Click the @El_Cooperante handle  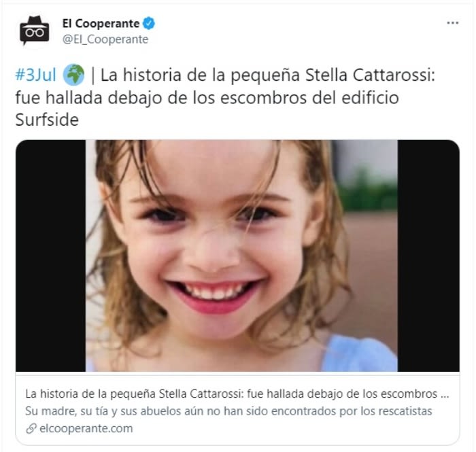coord(105,39)
